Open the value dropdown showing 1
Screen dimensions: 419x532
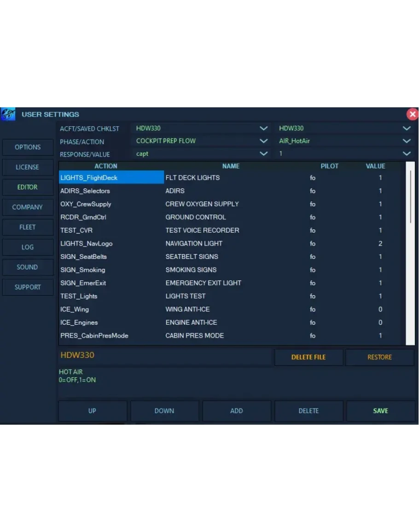click(406, 154)
